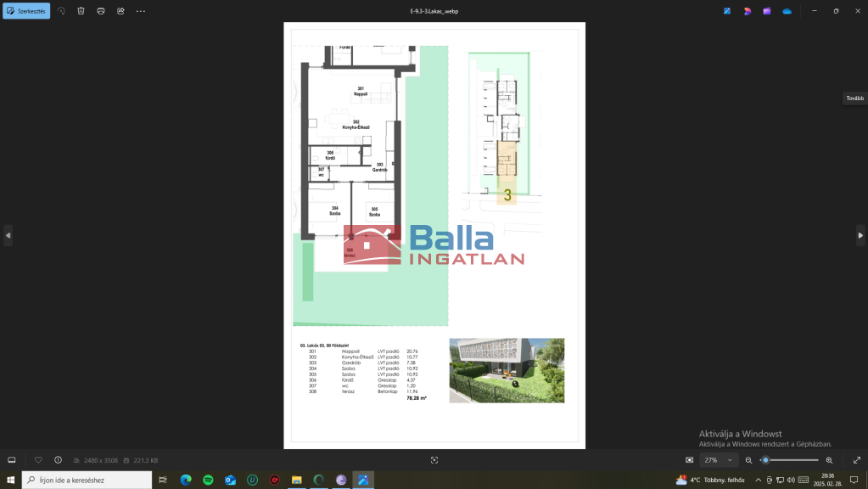Open the Clipchamp video editor icon
The image size is (868, 489).
[767, 11]
